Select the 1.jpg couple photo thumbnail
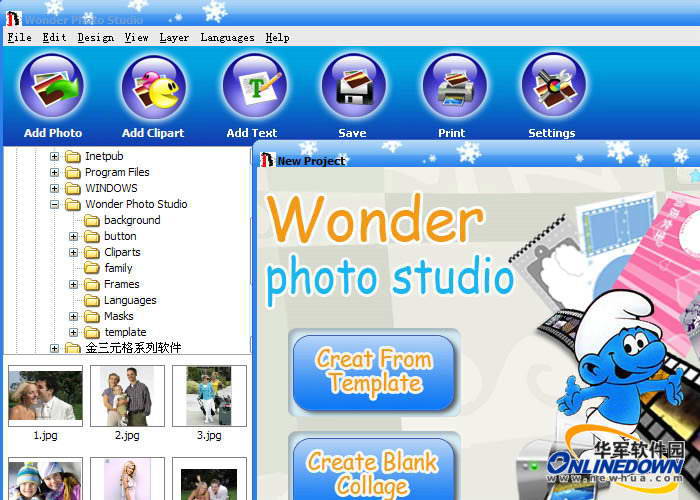The image size is (700, 500). (x=46, y=396)
